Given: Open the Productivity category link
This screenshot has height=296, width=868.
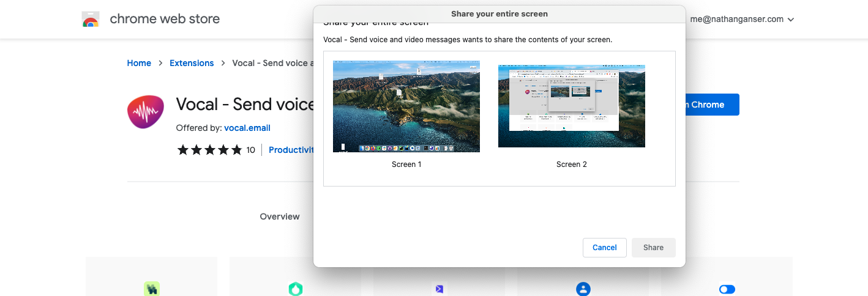Looking at the screenshot, I should click(x=291, y=150).
